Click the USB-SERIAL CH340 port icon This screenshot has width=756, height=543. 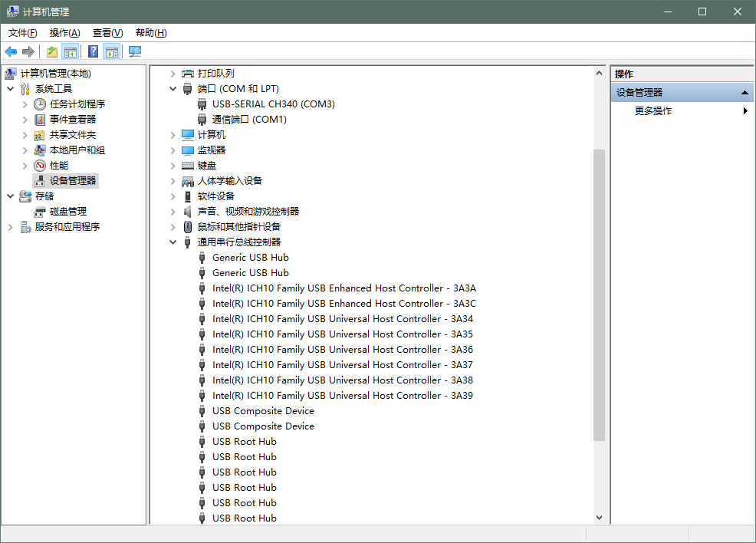coord(202,104)
